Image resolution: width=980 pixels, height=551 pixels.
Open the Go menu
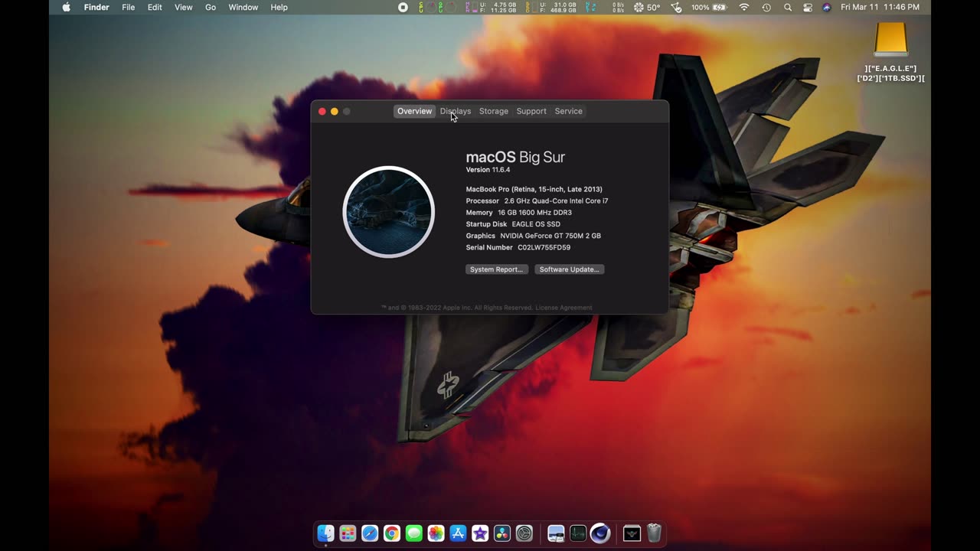pos(211,7)
